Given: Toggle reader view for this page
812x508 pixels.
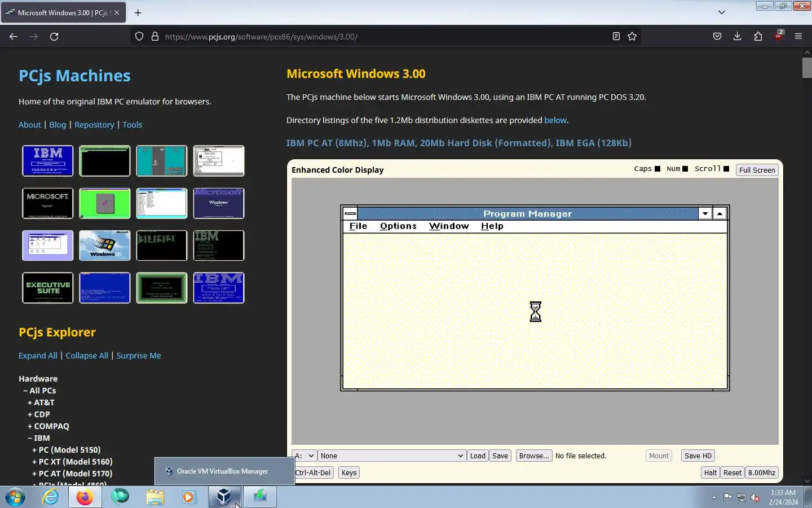Looking at the screenshot, I should 616,37.
